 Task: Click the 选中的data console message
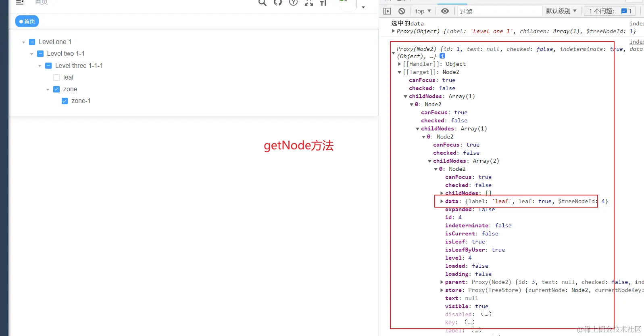pyautogui.click(x=407, y=23)
